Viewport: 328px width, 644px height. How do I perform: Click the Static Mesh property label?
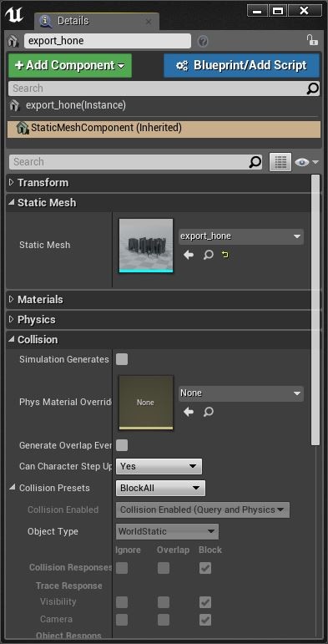click(45, 246)
